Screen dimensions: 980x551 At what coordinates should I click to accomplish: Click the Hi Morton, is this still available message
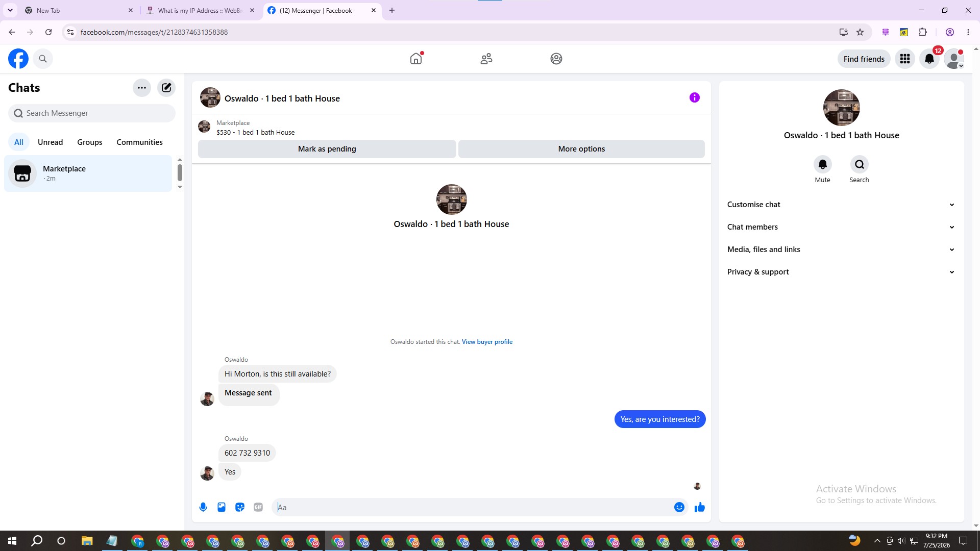point(277,374)
